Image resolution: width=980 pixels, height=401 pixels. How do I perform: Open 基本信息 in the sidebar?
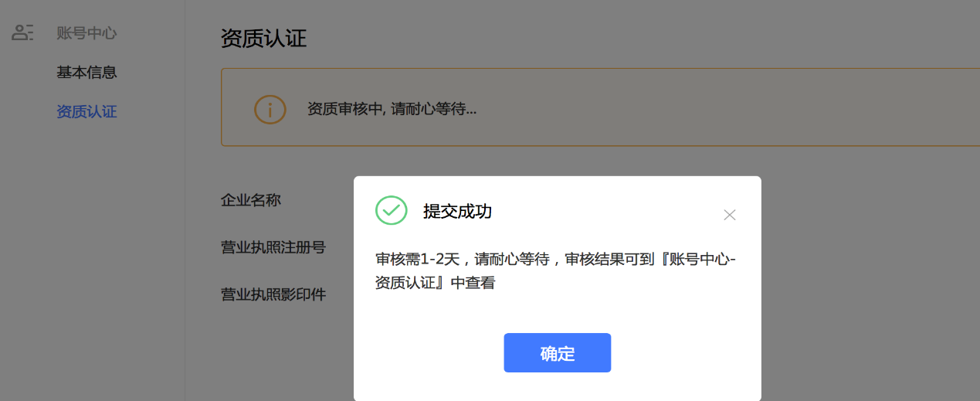coord(86,73)
